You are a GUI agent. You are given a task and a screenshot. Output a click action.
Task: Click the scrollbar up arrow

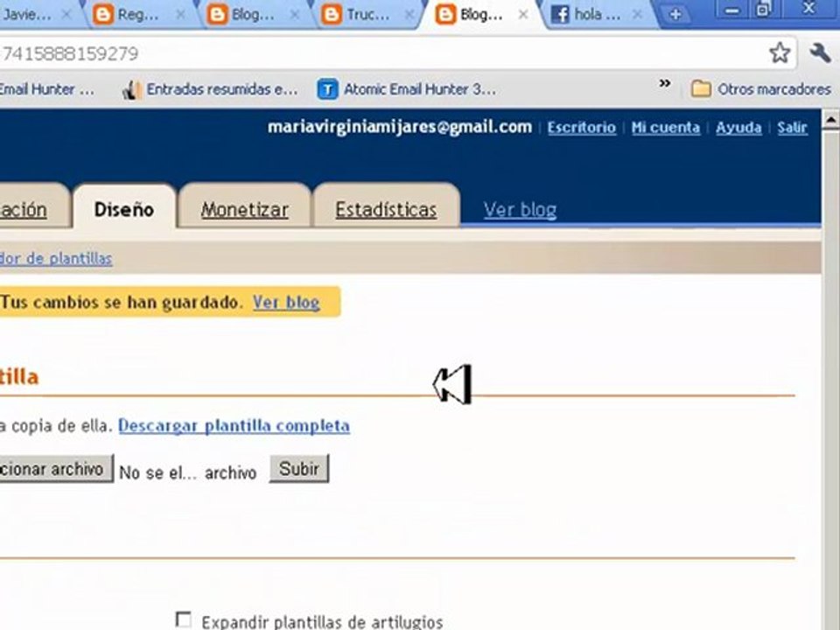831,119
